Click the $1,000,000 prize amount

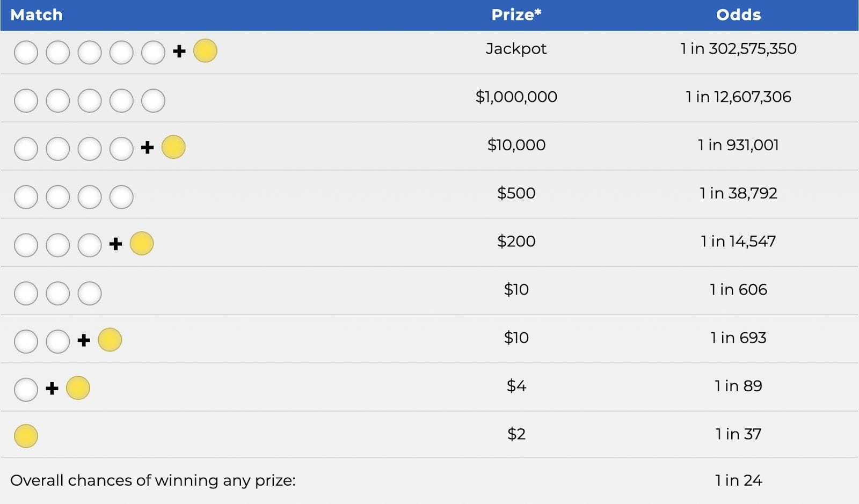[x=516, y=97]
